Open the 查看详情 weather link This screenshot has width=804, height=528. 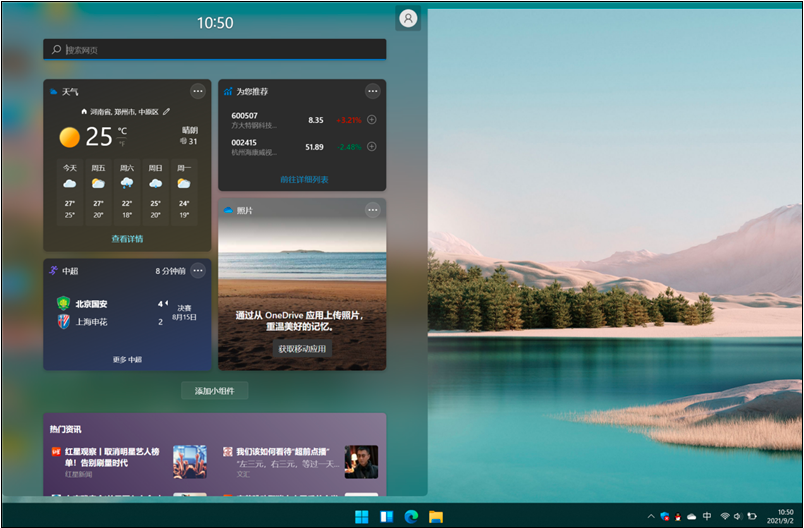pos(127,239)
